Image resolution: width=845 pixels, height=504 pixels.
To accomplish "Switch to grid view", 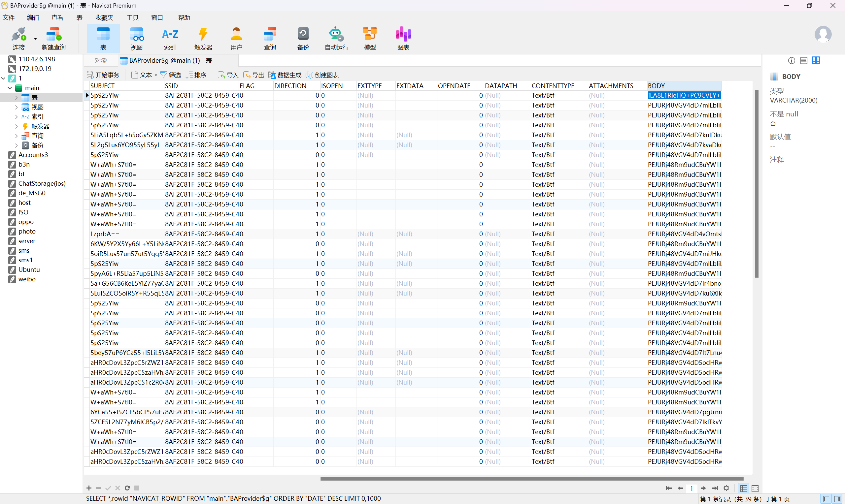I will 743,488.
